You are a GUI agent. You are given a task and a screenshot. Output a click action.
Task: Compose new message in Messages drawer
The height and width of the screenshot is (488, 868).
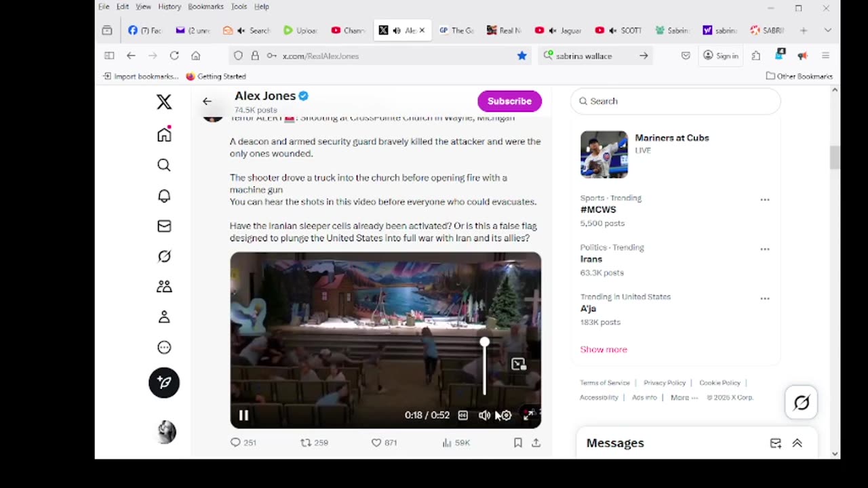tap(776, 443)
